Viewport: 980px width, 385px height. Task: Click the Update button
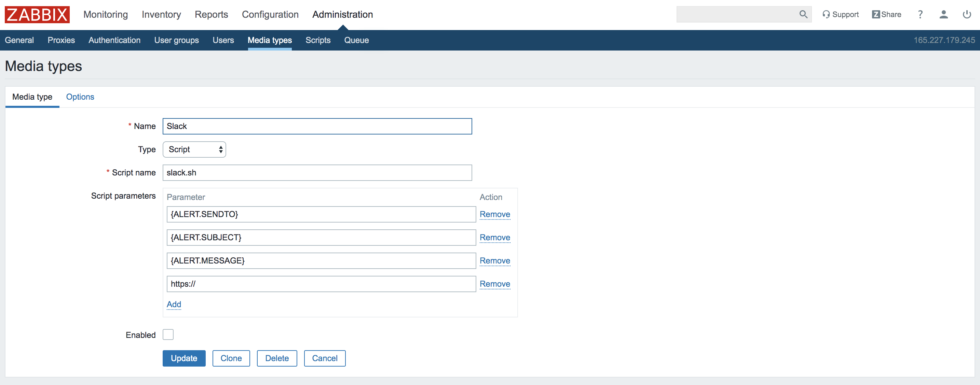click(184, 358)
